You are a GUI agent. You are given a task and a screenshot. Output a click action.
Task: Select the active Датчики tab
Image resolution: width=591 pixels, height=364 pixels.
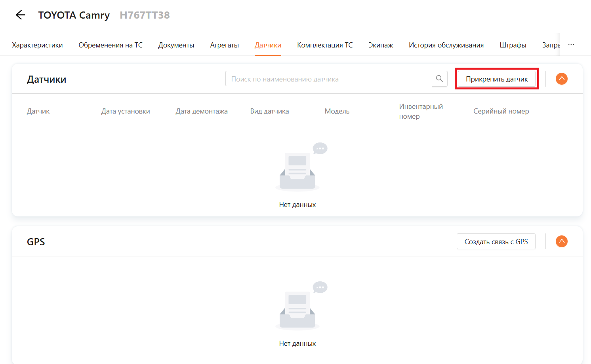[268, 45]
